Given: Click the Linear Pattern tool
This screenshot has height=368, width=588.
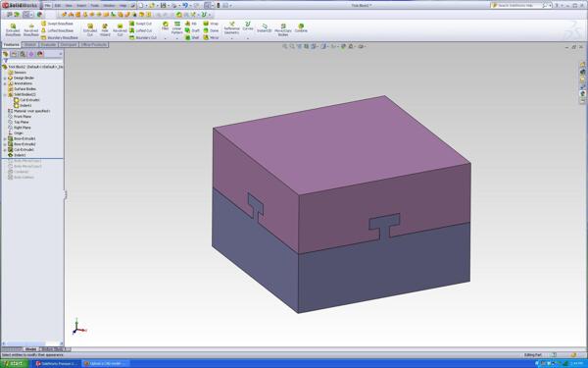Looking at the screenshot, I should (177, 27).
